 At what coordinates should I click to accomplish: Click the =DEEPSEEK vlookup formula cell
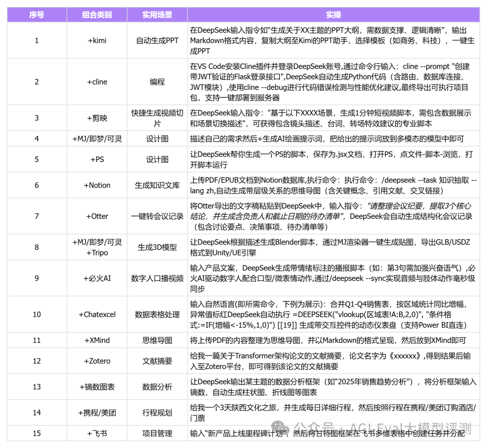click(x=334, y=314)
